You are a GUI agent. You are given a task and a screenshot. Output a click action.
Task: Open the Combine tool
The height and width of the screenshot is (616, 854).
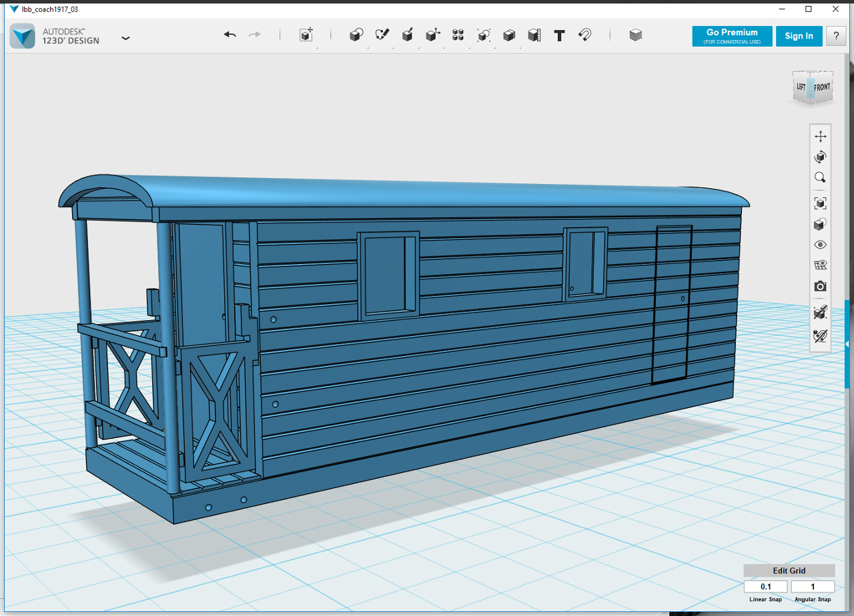tap(509, 35)
